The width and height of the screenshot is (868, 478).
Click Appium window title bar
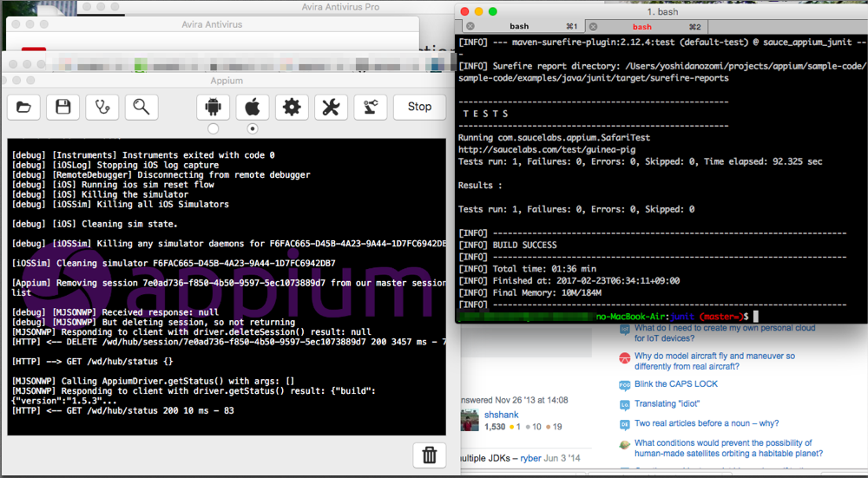pyautogui.click(x=227, y=80)
